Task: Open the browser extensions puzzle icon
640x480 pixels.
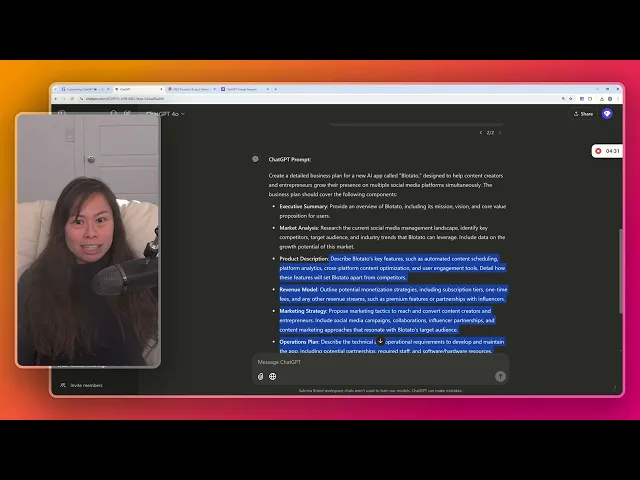Action: (x=590, y=99)
